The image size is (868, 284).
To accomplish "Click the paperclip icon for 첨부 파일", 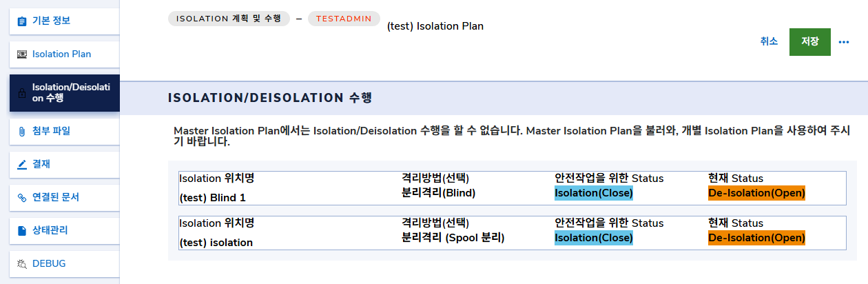I will coord(21,131).
